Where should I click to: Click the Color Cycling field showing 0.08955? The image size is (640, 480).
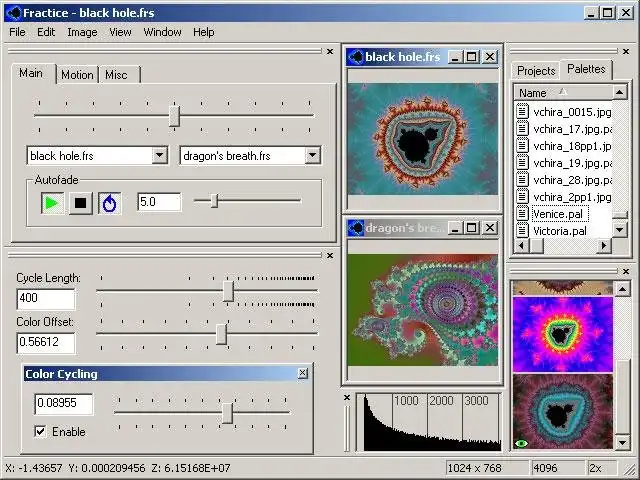pyautogui.click(x=64, y=404)
